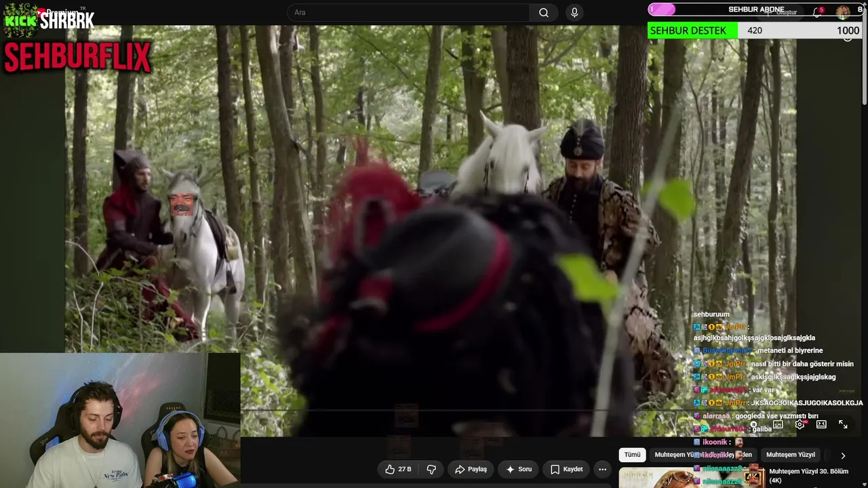Open the Soru ask button
This screenshot has width=868, height=488.
tap(519, 469)
